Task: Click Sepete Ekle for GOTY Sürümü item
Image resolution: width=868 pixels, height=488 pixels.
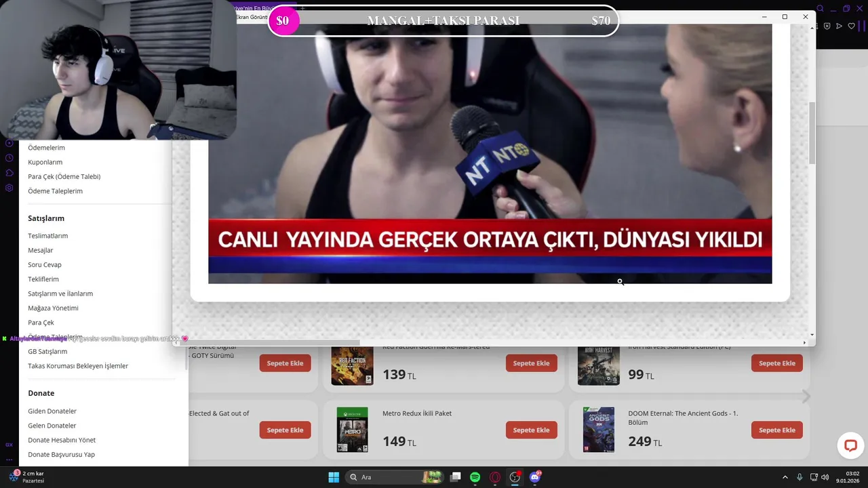Action: (285, 363)
